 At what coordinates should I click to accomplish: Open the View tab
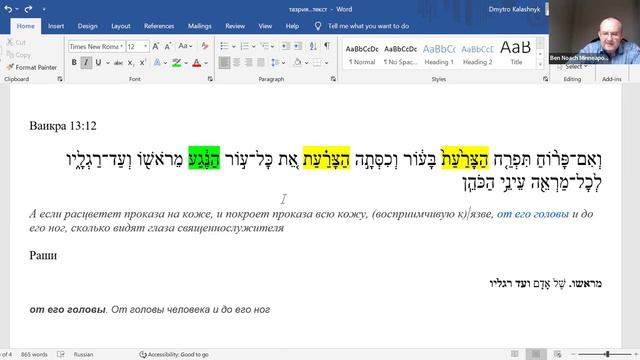coord(265,26)
